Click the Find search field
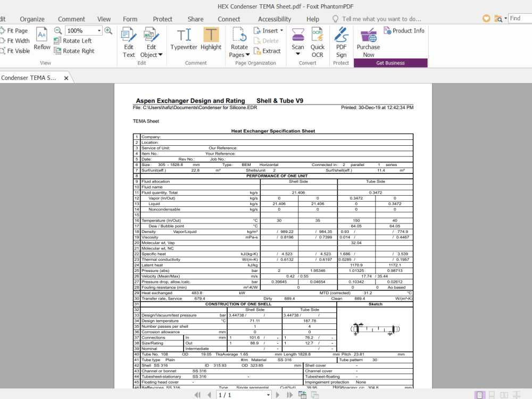 coord(520,18)
